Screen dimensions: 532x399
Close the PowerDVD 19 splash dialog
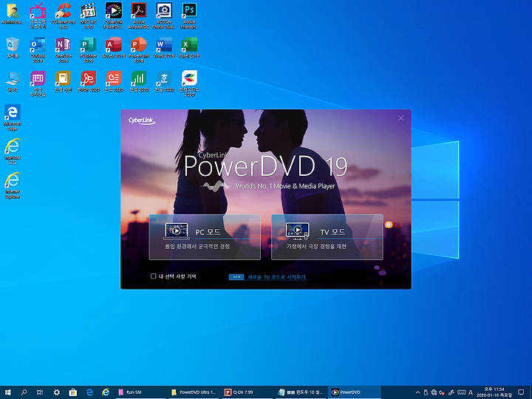pos(401,117)
